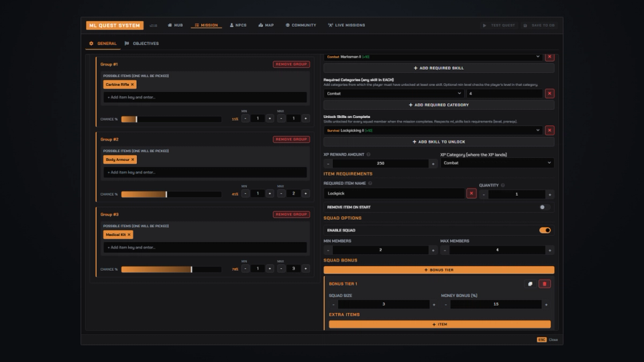Click Quantity info icon
The height and width of the screenshot is (362, 644).
(x=502, y=186)
